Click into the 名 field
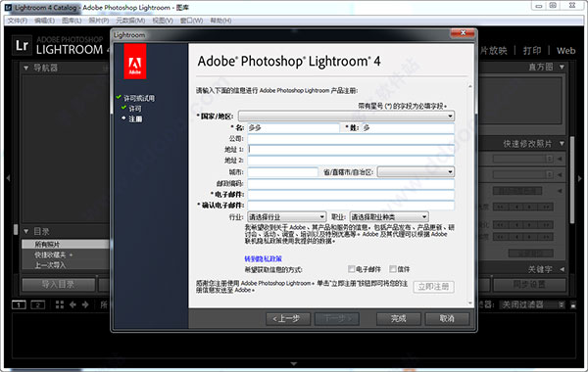This screenshot has width=588, height=372. 293,127
